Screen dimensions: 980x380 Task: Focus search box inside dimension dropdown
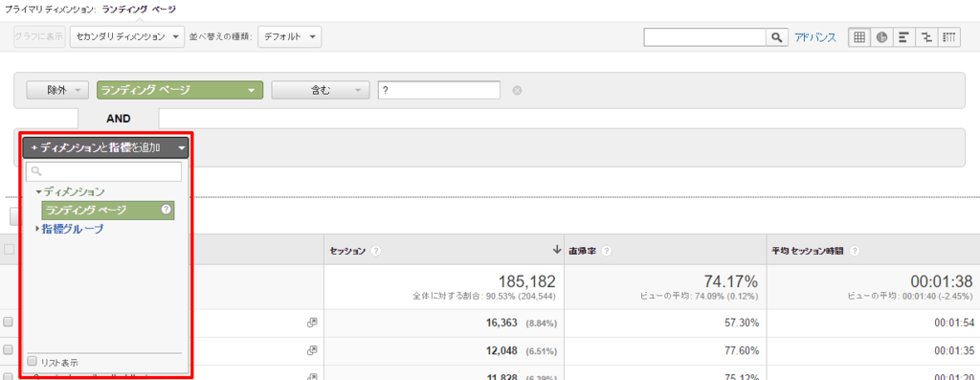click(x=103, y=171)
